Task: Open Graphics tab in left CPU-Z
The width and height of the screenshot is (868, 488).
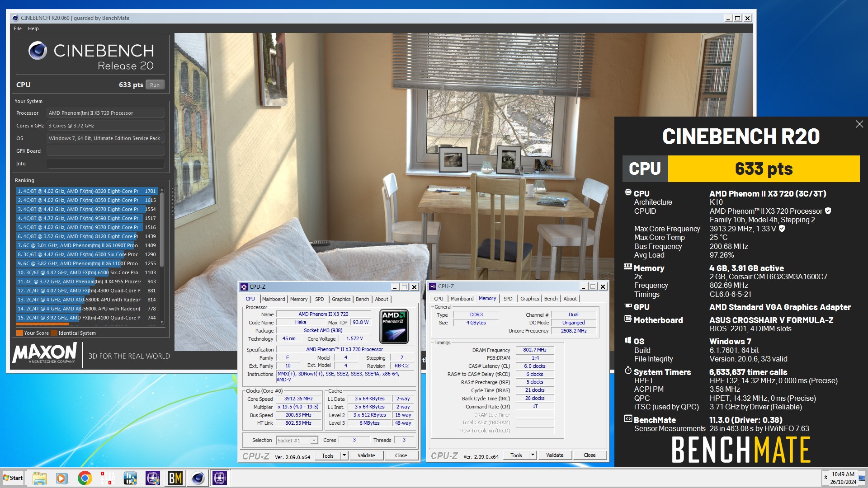Action: pyautogui.click(x=341, y=299)
